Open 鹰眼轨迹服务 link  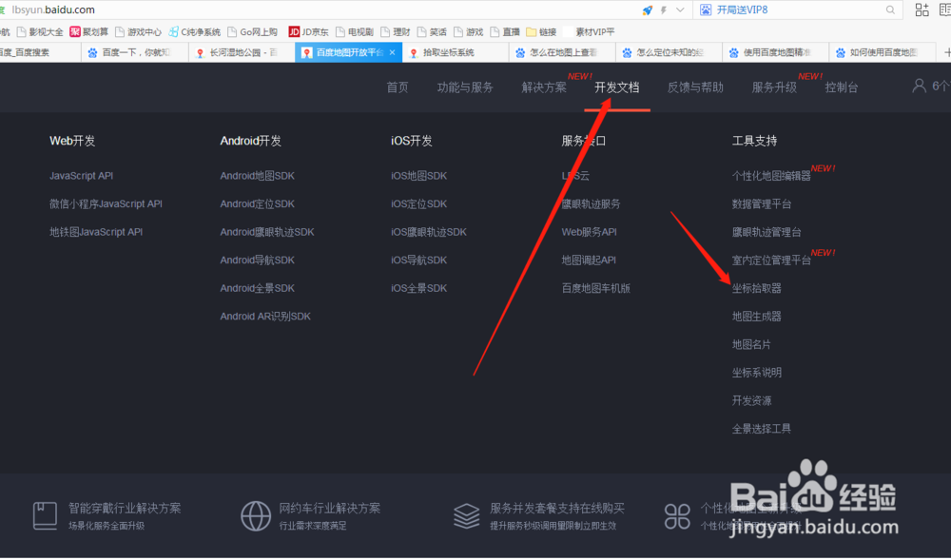[591, 203]
